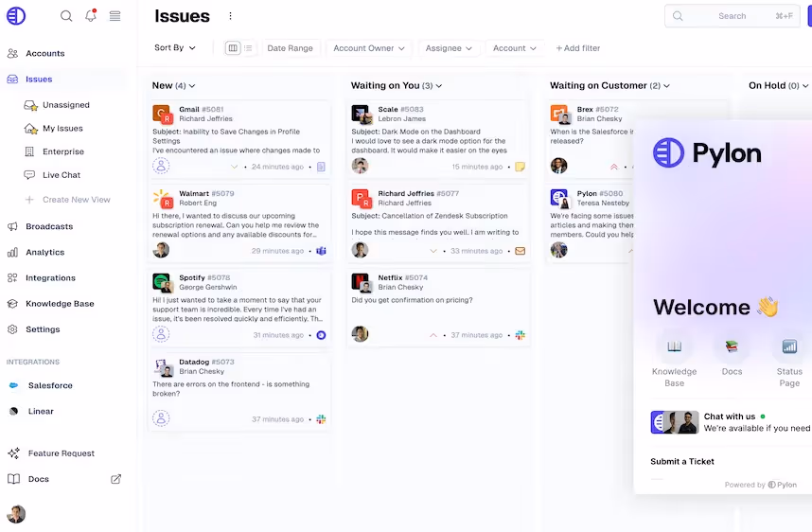Expand the Account Owner filter
This screenshot has height=532, width=812.
[369, 48]
